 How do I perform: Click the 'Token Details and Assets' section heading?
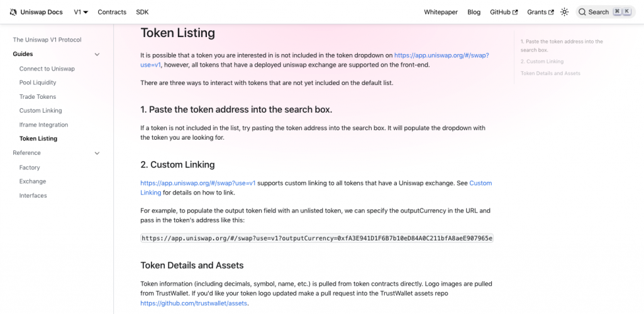tap(192, 266)
